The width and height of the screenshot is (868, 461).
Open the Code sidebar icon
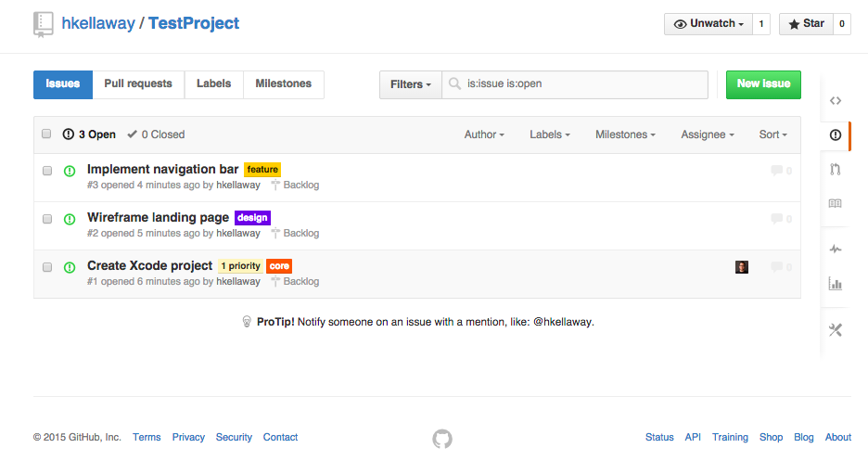[x=836, y=101]
